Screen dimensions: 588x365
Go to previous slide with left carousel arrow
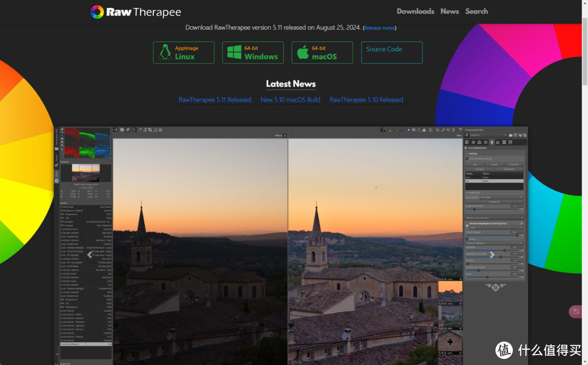[x=90, y=254]
